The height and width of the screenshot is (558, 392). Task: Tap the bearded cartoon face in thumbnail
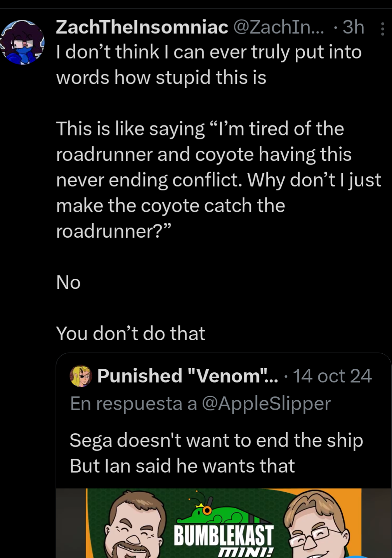click(x=134, y=526)
